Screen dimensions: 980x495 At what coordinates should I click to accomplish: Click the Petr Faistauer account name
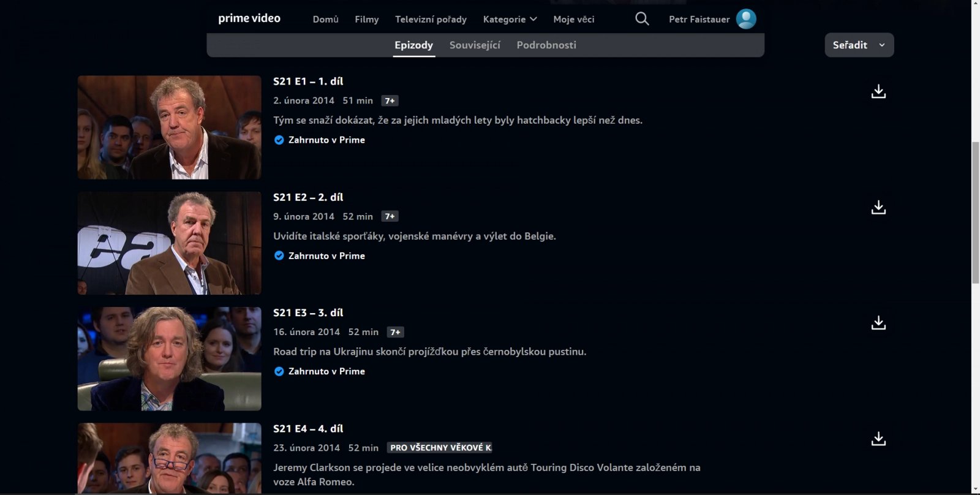click(x=699, y=19)
